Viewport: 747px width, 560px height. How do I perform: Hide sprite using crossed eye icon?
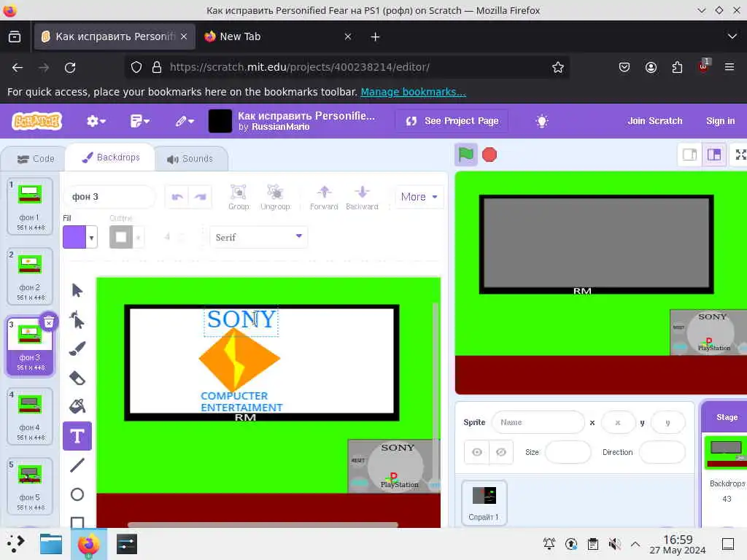click(501, 452)
